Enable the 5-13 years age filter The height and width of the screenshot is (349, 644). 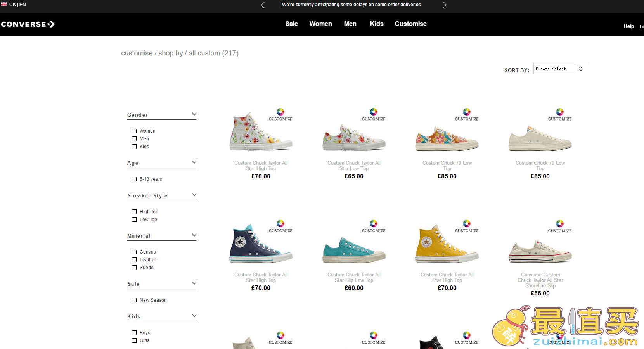[134, 179]
